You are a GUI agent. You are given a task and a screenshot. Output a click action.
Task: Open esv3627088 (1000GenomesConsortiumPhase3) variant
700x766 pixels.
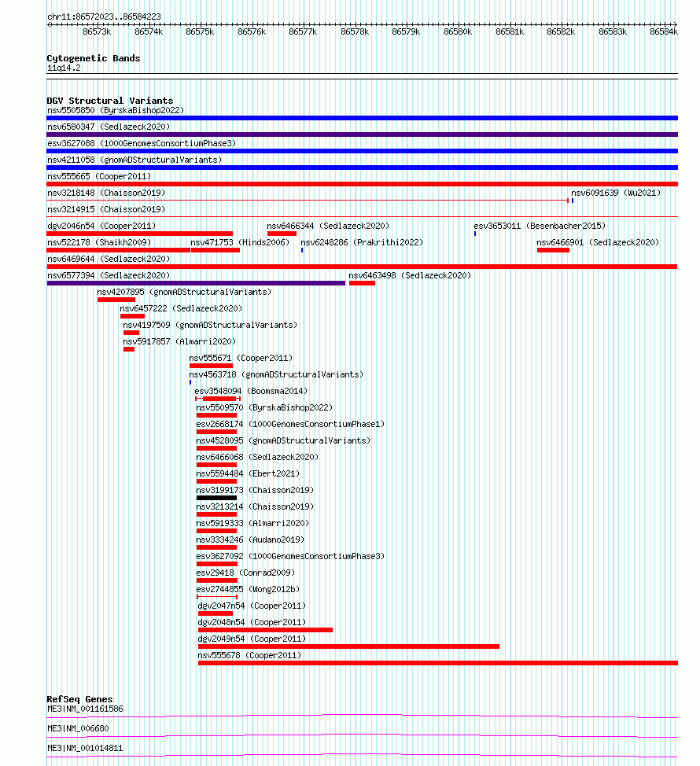142,144
